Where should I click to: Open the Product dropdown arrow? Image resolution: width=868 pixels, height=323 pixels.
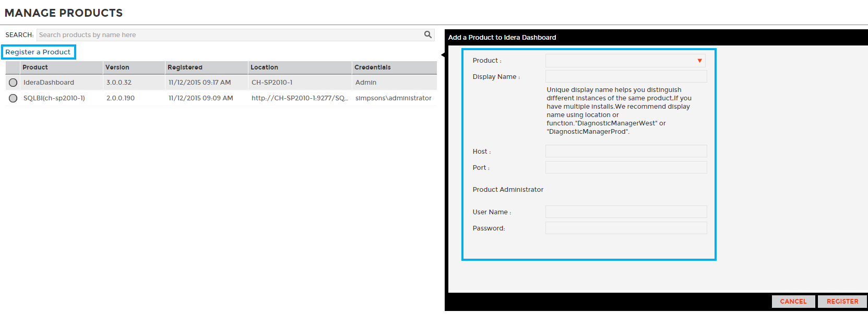tap(699, 61)
